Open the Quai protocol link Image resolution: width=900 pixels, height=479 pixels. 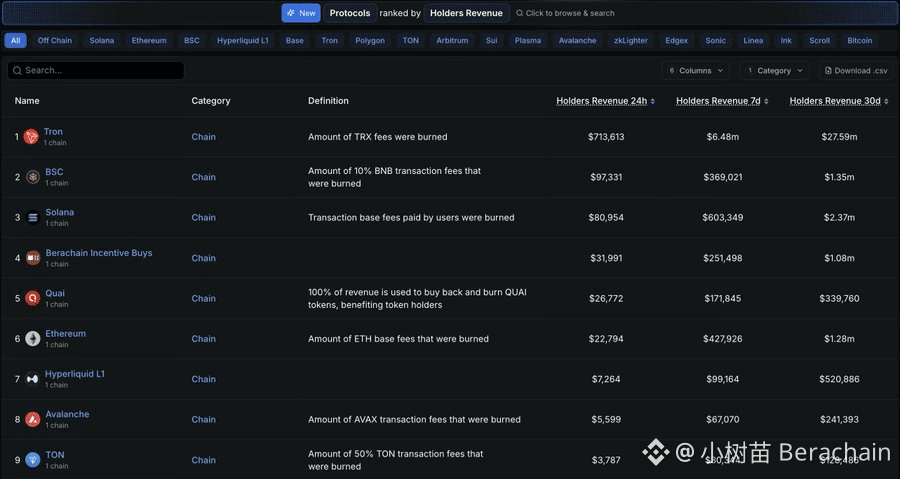[x=55, y=293]
